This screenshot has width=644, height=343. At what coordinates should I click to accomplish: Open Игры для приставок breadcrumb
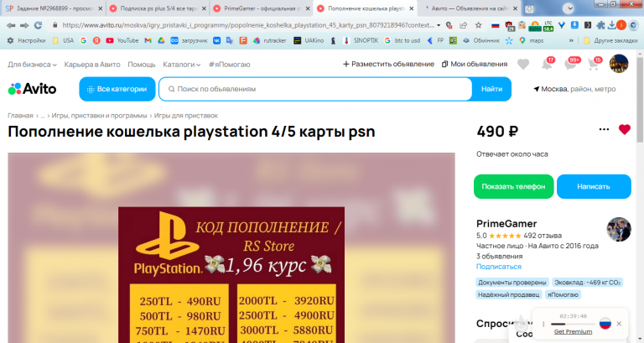pos(185,116)
